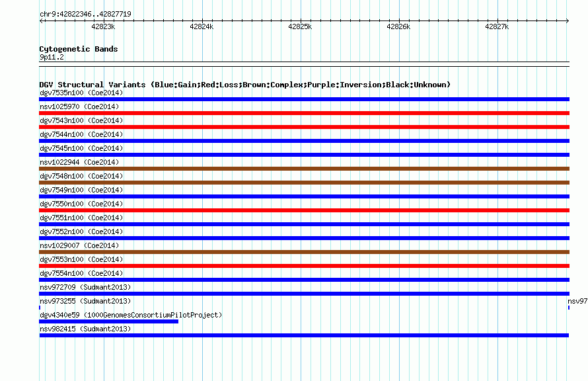Select the blue bar under nsv972709
The width and height of the screenshot is (588, 381).
click(x=304, y=294)
